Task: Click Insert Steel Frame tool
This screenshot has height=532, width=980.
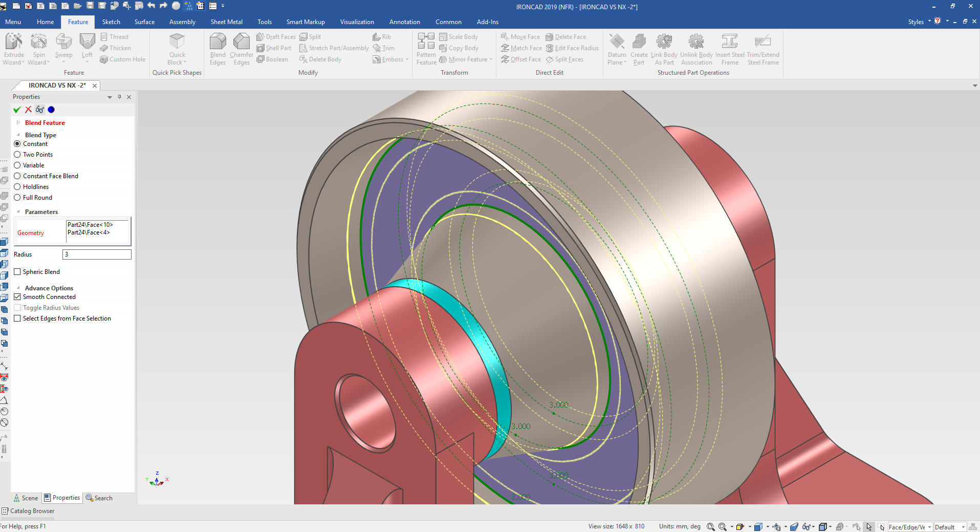Action: [730, 49]
